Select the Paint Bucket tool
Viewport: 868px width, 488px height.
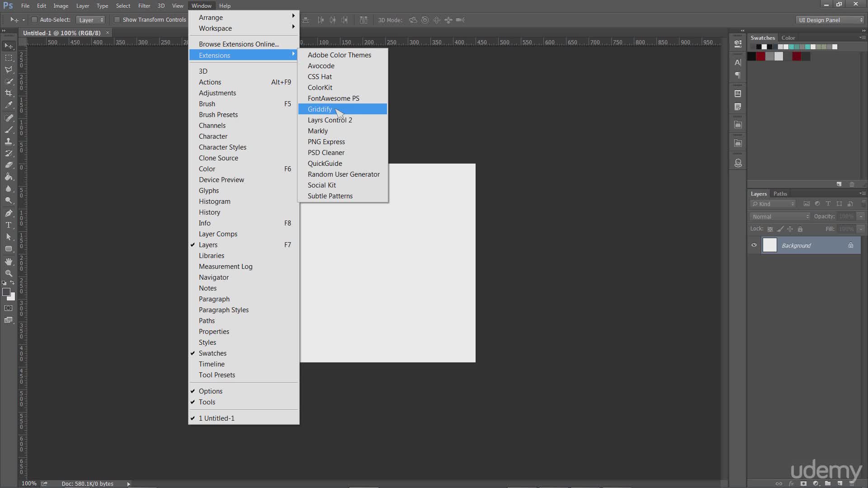pos(9,177)
